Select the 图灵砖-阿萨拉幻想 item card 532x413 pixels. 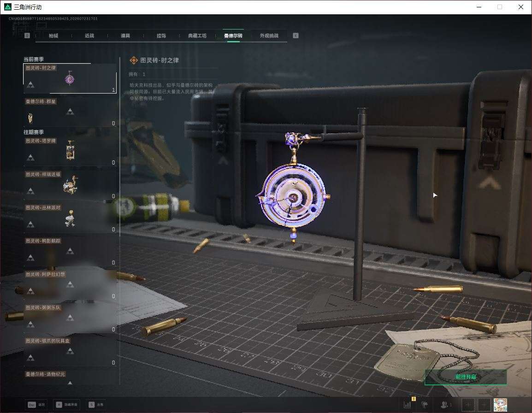pyautogui.click(x=70, y=285)
